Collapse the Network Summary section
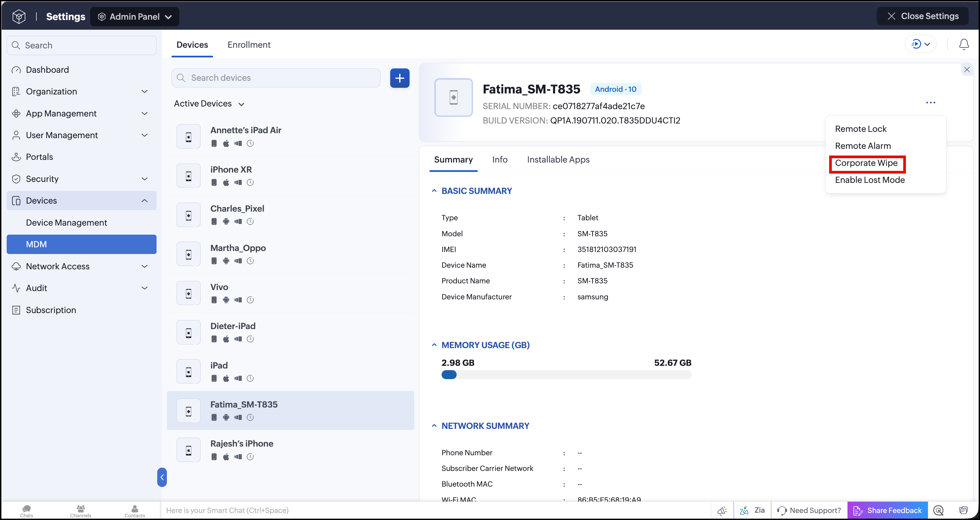Image resolution: width=980 pixels, height=520 pixels. pos(434,426)
